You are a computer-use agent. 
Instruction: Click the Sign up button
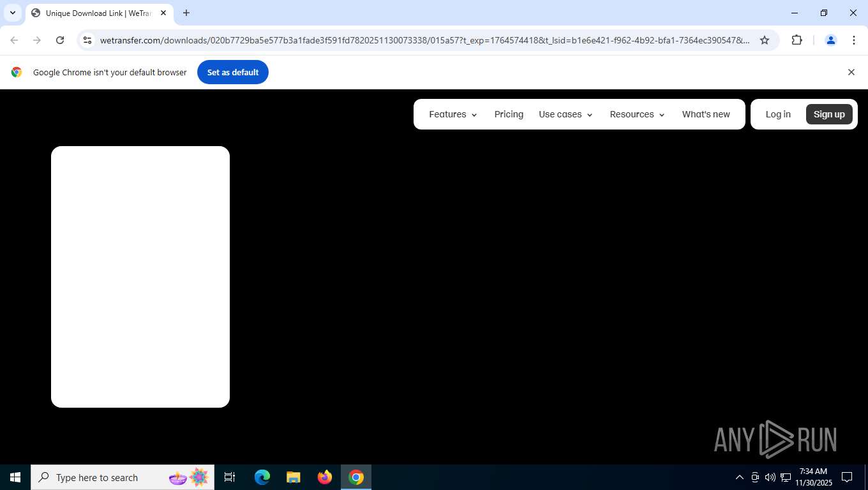pos(829,114)
